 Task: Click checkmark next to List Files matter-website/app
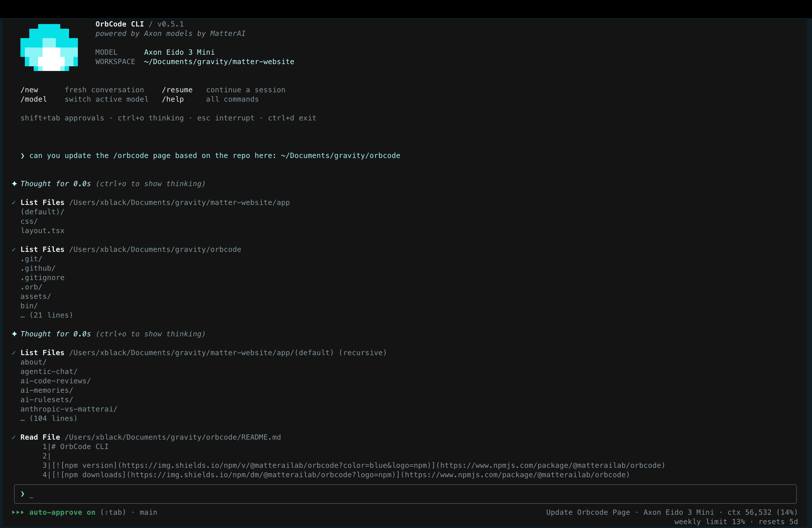coord(14,203)
